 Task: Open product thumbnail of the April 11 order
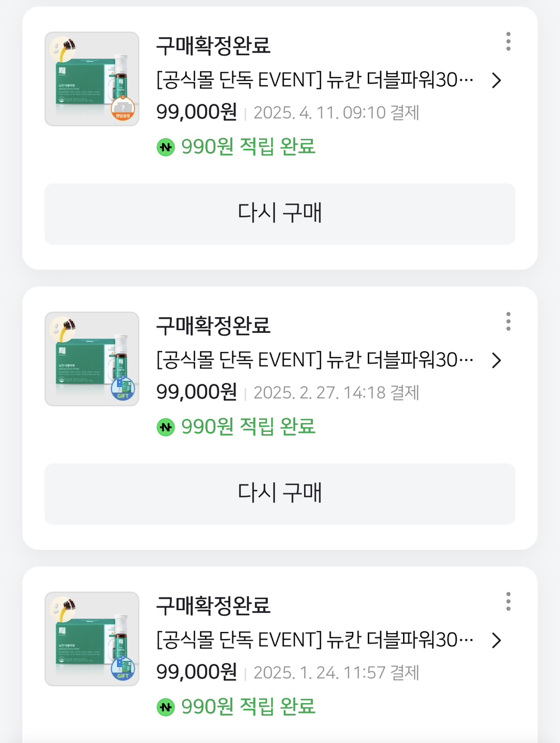click(92, 79)
